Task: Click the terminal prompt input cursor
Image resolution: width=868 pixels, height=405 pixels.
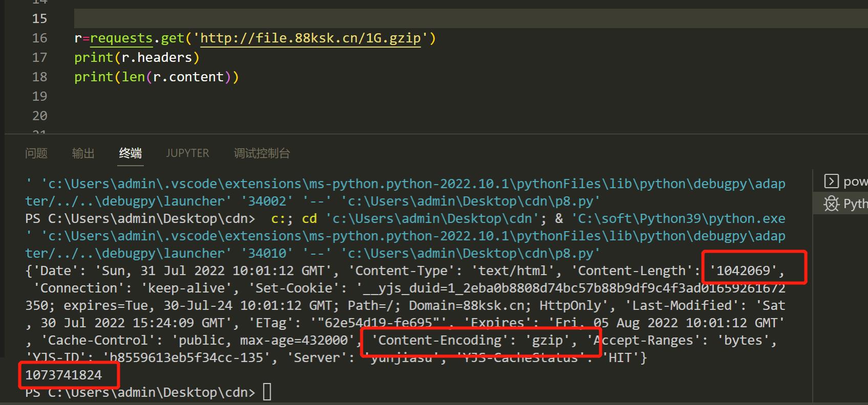Action: (267, 392)
